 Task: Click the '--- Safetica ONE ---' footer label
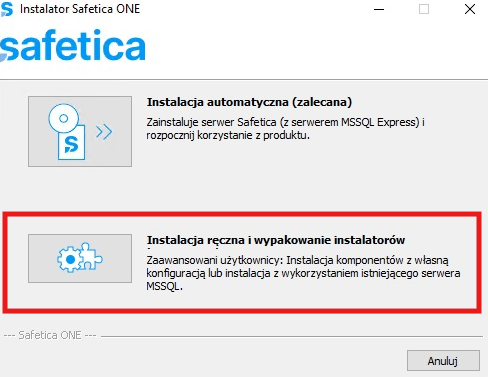click(50, 335)
